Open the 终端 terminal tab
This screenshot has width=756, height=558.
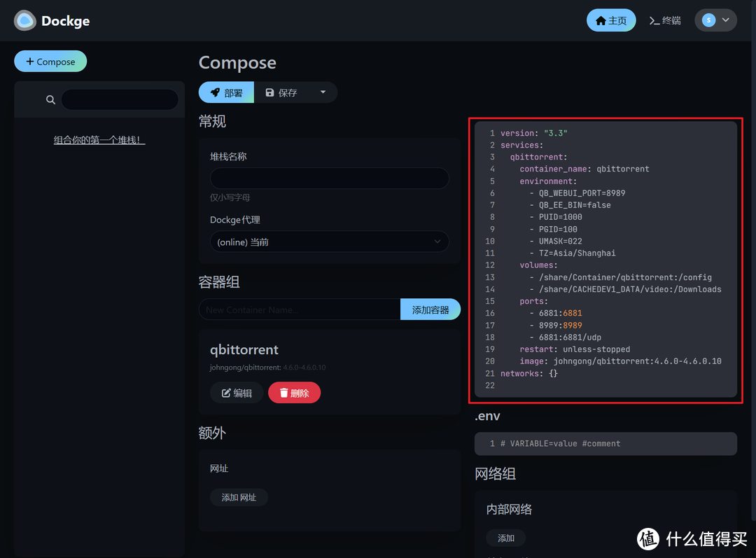coord(665,20)
